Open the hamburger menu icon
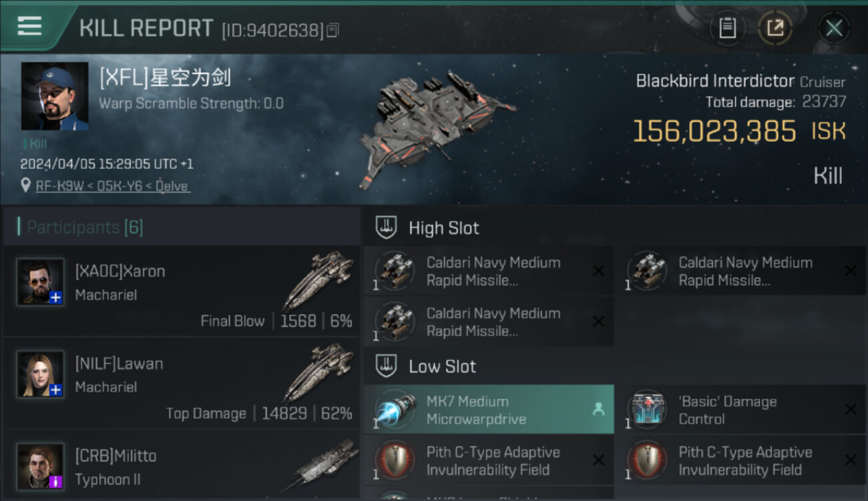Image resolution: width=868 pixels, height=501 pixels. [29, 26]
